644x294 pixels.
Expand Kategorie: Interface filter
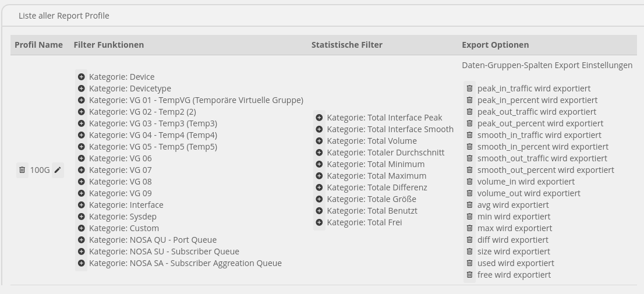point(81,205)
